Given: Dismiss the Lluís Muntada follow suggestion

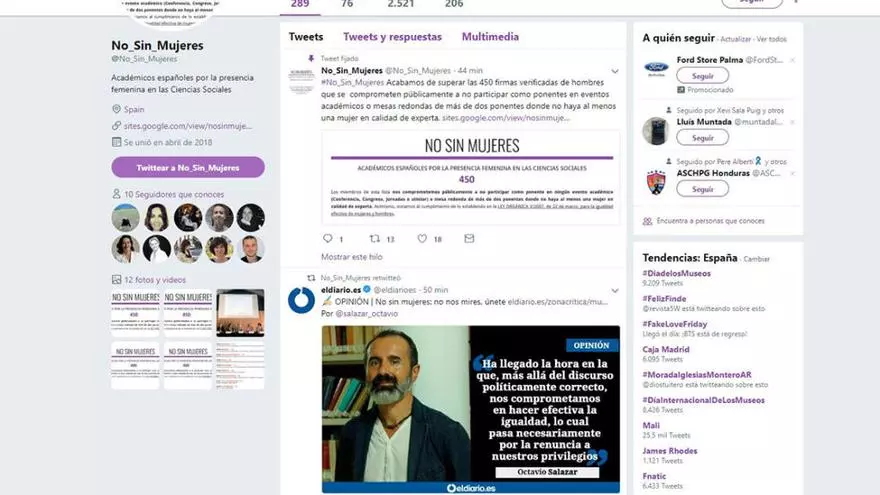Looking at the screenshot, I should [792, 123].
